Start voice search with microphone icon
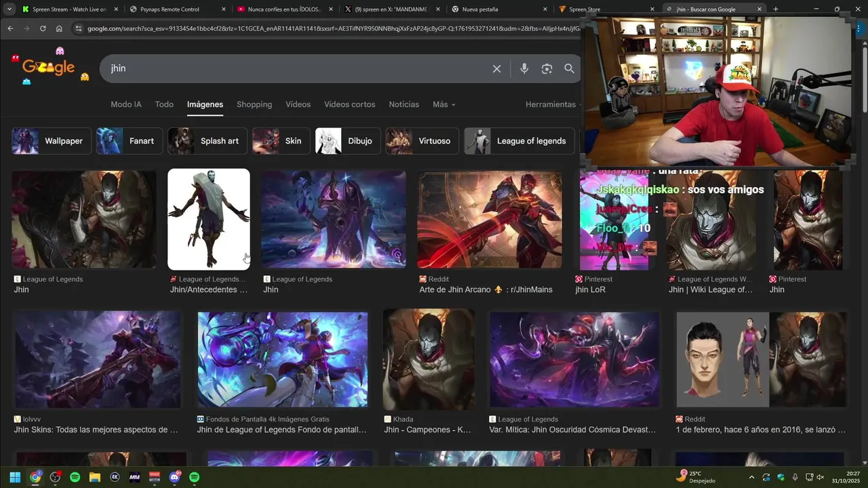This screenshot has width=868, height=488. point(524,68)
